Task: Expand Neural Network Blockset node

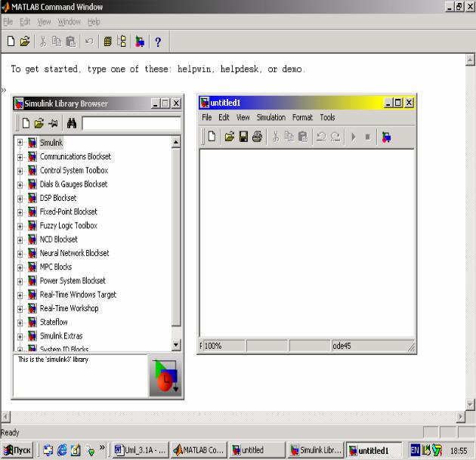Action: pos(20,254)
